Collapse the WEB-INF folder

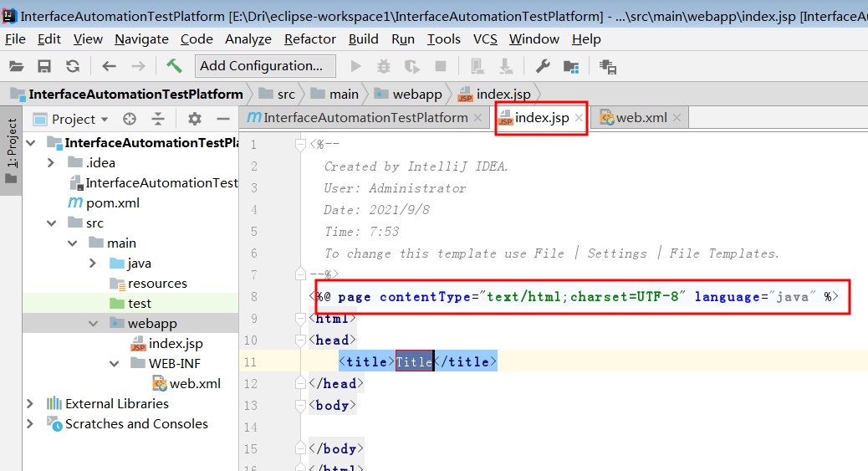(x=114, y=364)
